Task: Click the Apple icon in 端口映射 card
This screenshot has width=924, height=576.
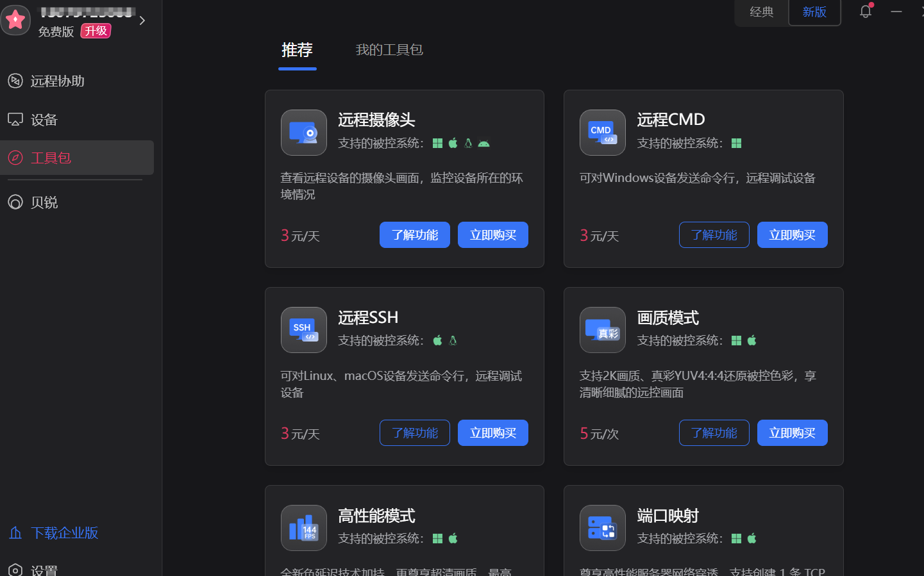Action: [x=752, y=538]
